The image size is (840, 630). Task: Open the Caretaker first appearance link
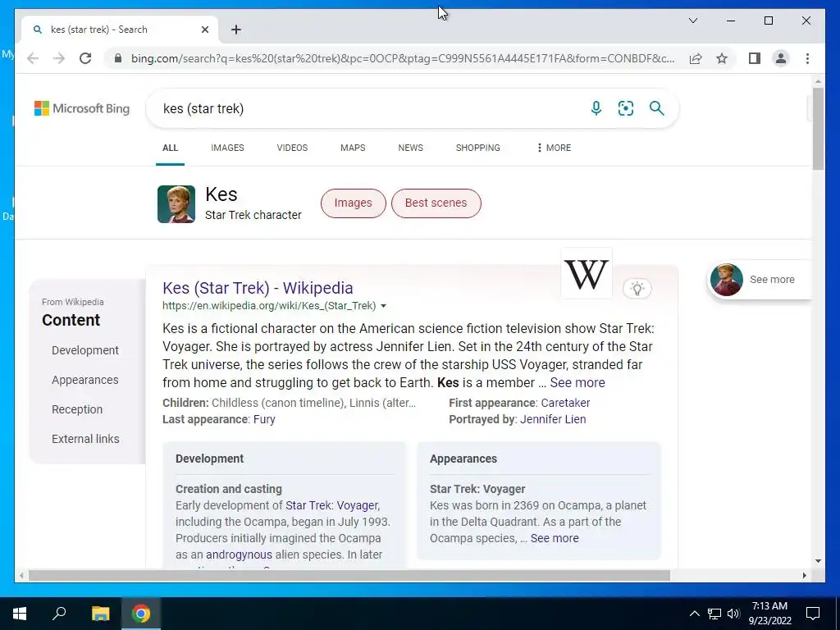coord(565,403)
